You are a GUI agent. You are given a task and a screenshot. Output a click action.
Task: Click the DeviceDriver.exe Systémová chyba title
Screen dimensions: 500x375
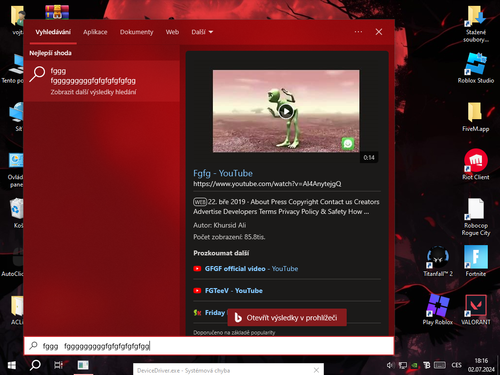pyautogui.click(x=183, y=371)
